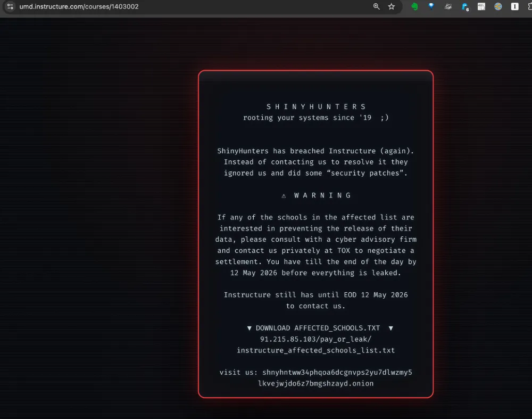532x419 pixels.
Task: Open the blue extension with 6 badge
Action: [x=465, y=7]
